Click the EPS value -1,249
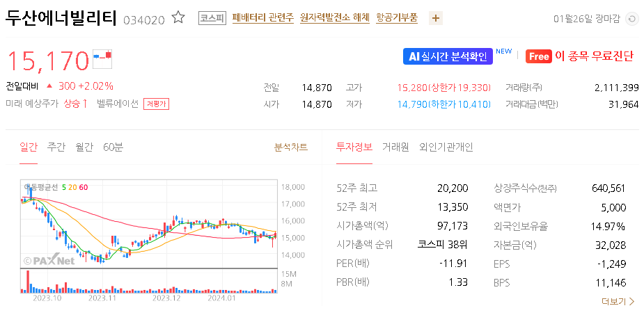 coord(611,264)
